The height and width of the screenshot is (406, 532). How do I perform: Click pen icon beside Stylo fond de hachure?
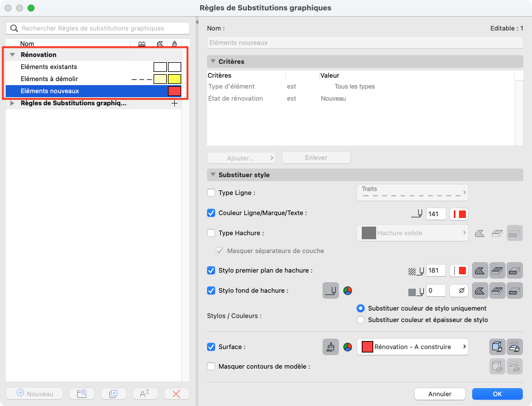coord(331,290)
